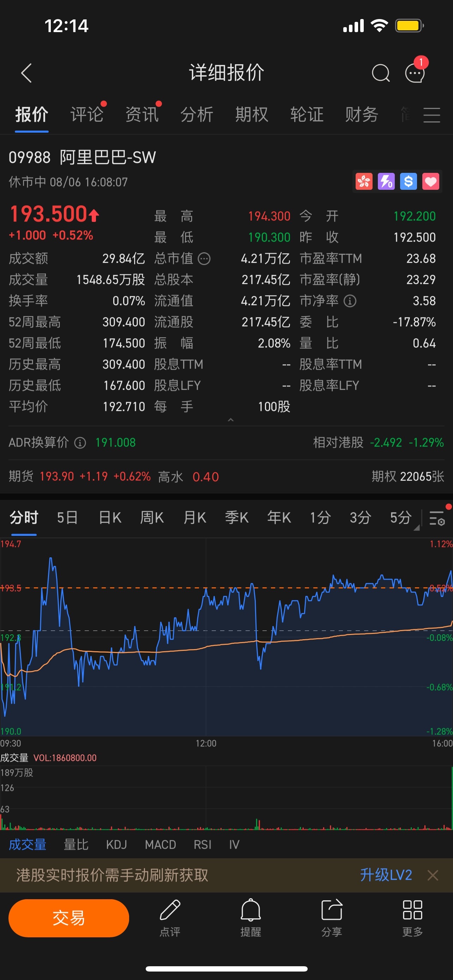Select the 日K chart period
This screenshot has width=453, height=980.
pyautogui.click(x=110, y=518)
